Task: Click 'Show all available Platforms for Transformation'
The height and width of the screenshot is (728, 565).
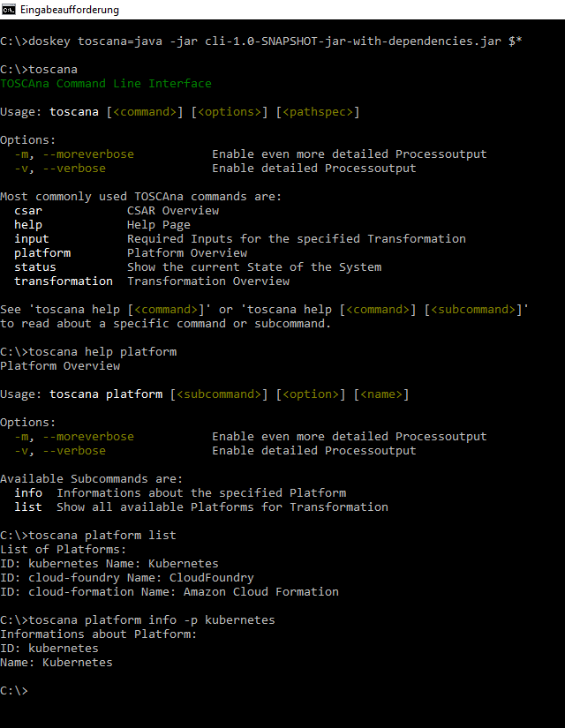Action: [222, 507]
